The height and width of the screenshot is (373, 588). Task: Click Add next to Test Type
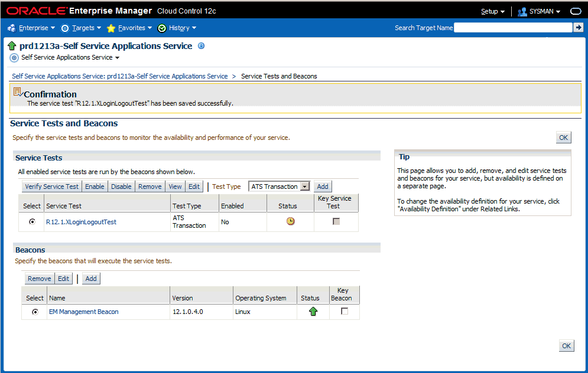(x=323, y=186)
